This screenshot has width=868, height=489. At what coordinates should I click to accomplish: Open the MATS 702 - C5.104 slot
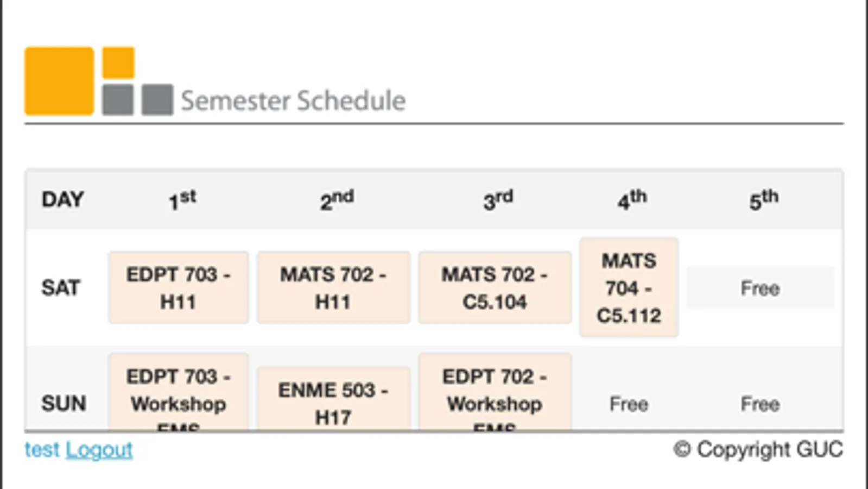[x=495, y=287]
